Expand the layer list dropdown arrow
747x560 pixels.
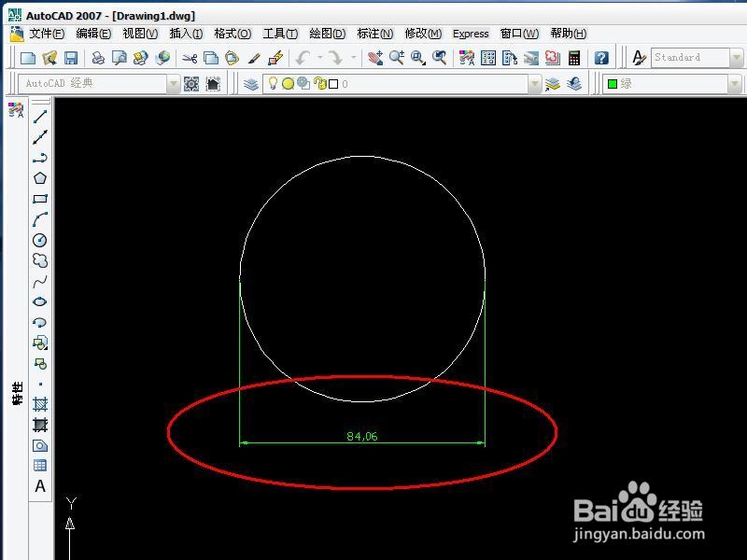pyautogui.click(x=535, y=84)
